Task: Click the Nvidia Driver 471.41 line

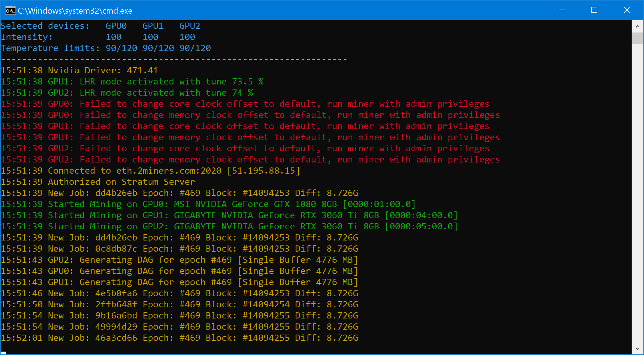Action: pos(79,71)
